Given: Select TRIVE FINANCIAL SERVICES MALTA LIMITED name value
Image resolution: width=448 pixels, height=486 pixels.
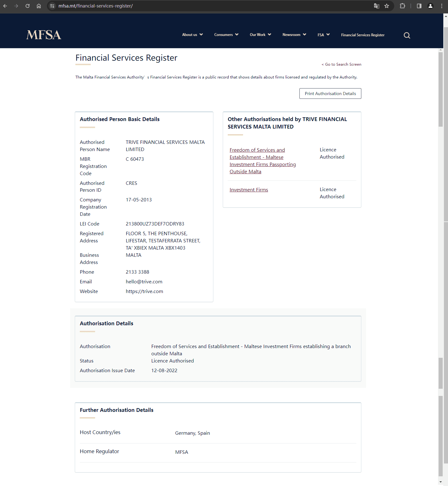Looking at the screenshot, I should tap(165, 146).
